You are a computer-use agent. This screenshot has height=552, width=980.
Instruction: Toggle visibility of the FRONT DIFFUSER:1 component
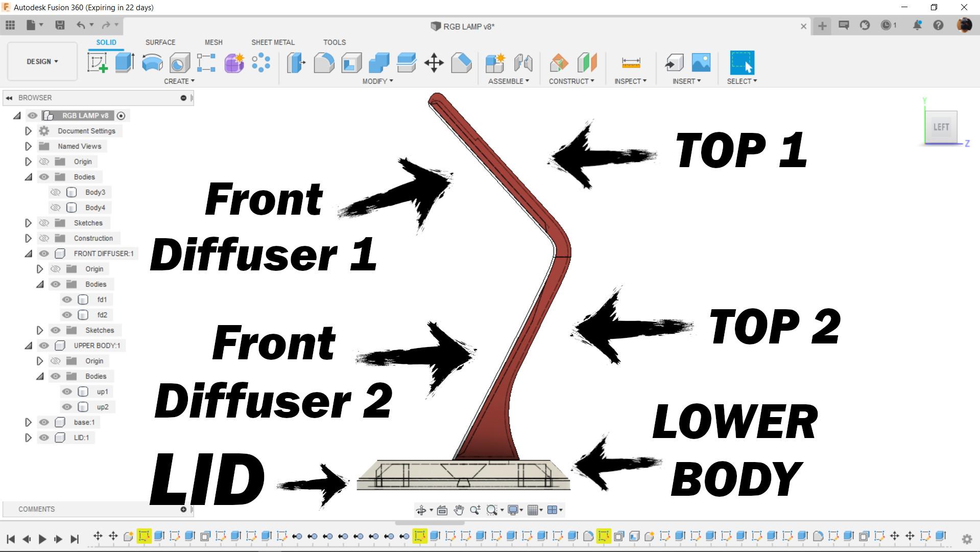[44, 254]
